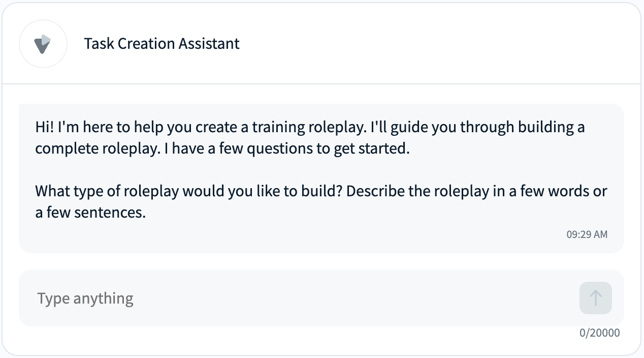Click "a few sentences." at message end
The width and height of the screenshot is (644, 358).
[x=90, y=213]
